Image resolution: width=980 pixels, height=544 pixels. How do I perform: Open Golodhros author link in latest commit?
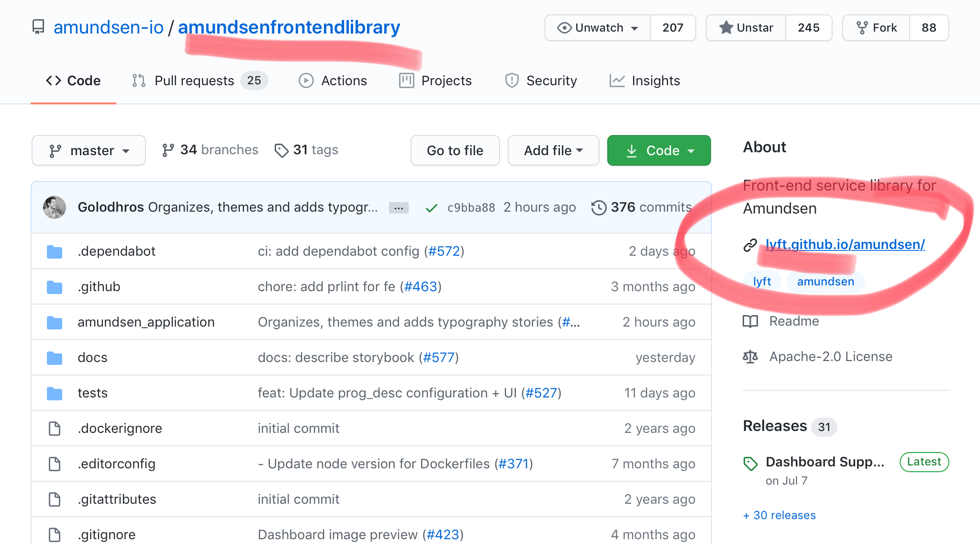pyautogui.click(x=111, y=207)
